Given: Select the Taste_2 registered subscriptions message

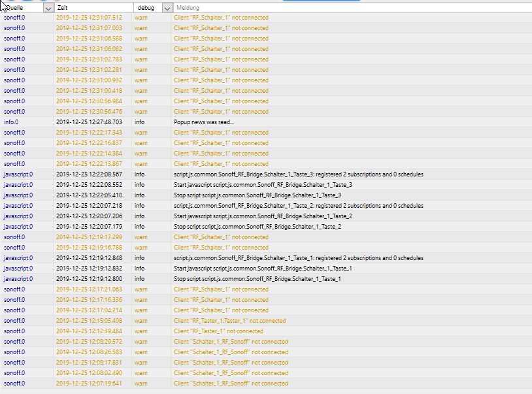Looking at the screenshot, I should click(299, 206).
